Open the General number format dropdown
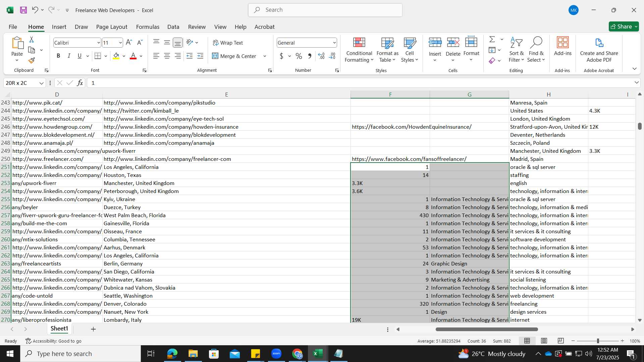644x362 pixels. (x=334, y=43)
